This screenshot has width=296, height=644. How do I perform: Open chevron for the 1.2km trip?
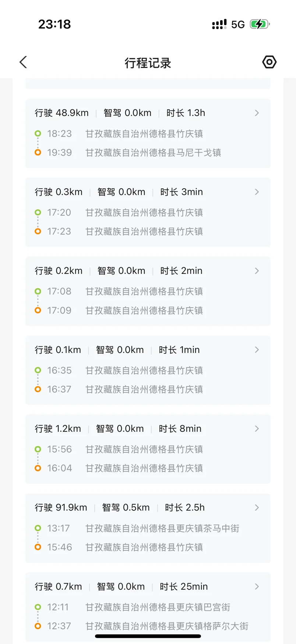257,428
